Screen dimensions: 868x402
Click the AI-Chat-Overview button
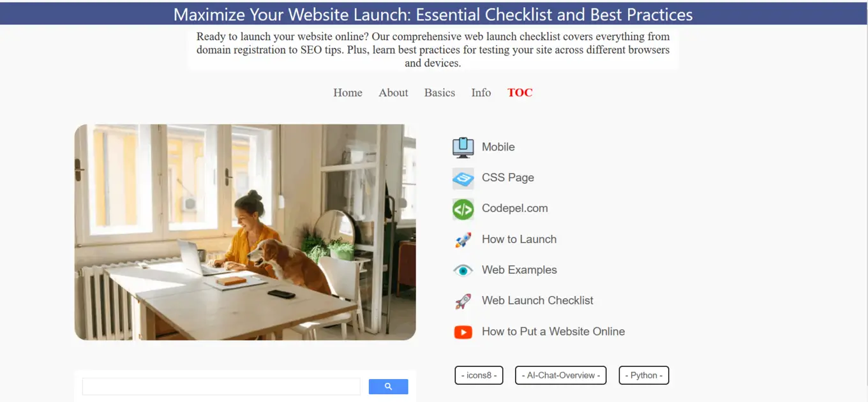pos(560,375)
